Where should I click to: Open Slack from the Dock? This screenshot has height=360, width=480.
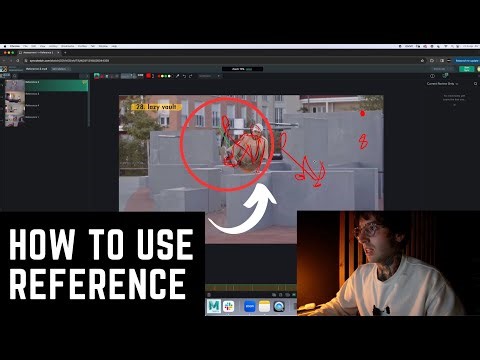tap(229, 306)
